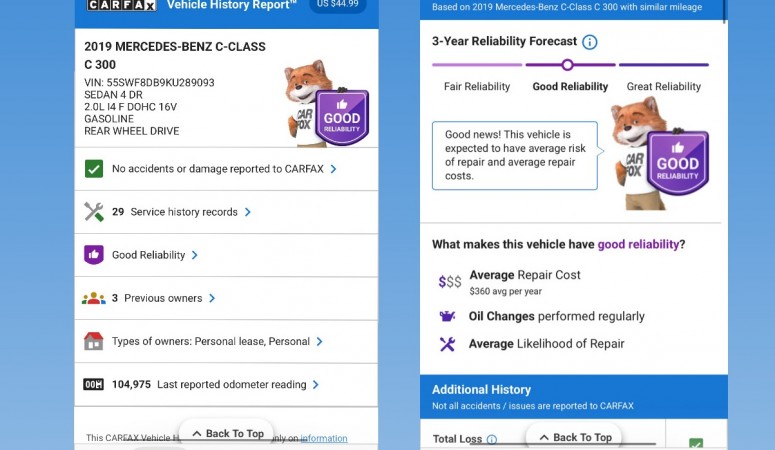This screenshot has width=775, height=450.
Task: Click the types of owners house icon
Action: pyautogui.click(x=94, y=341)
